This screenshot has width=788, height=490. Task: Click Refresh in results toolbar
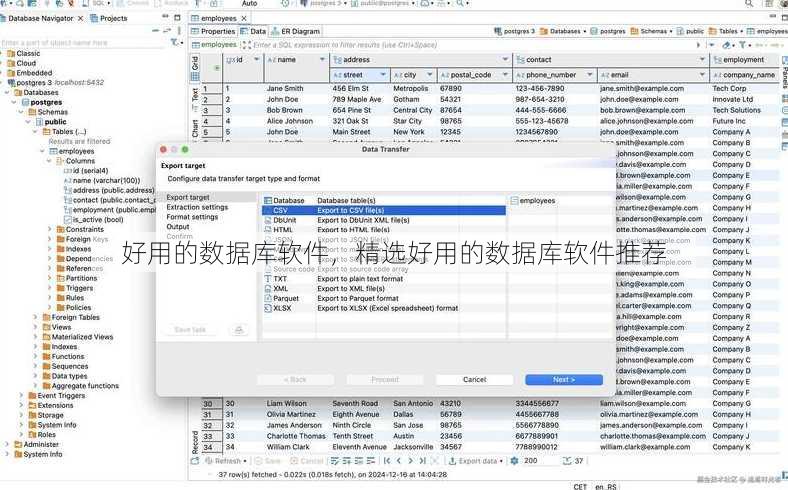click(226, 461)
